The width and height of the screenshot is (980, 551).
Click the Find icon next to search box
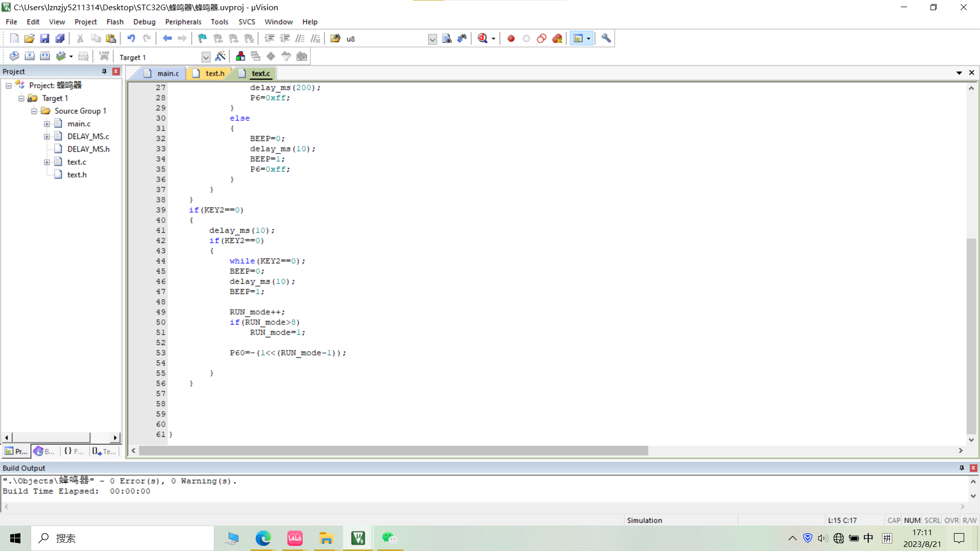[x=447, y=38]
